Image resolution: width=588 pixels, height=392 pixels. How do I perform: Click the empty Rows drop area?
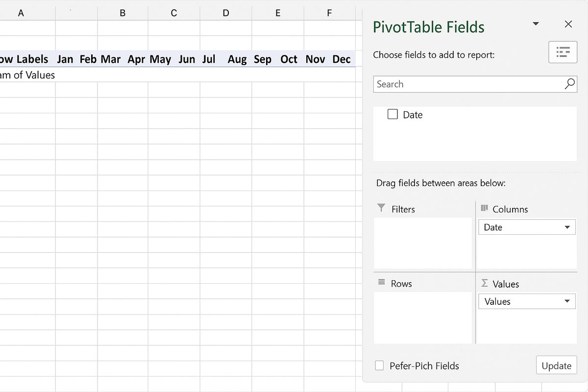tap(423, 318)
